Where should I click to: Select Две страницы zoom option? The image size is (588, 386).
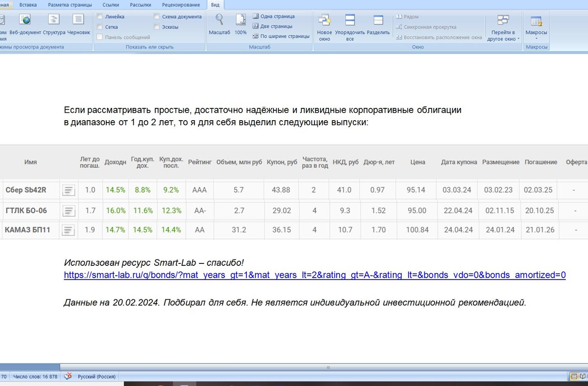click(x=272, y=26)
